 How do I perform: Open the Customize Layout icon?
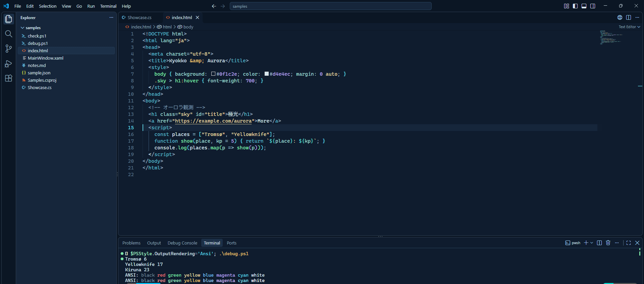click(567, 6)
